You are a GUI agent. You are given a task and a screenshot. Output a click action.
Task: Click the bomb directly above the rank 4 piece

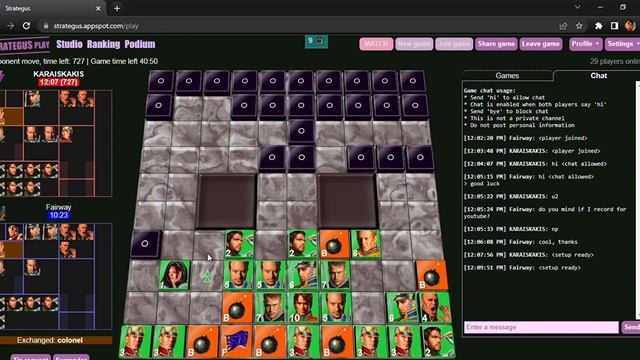pyautogui.click(x=431, y=275)
